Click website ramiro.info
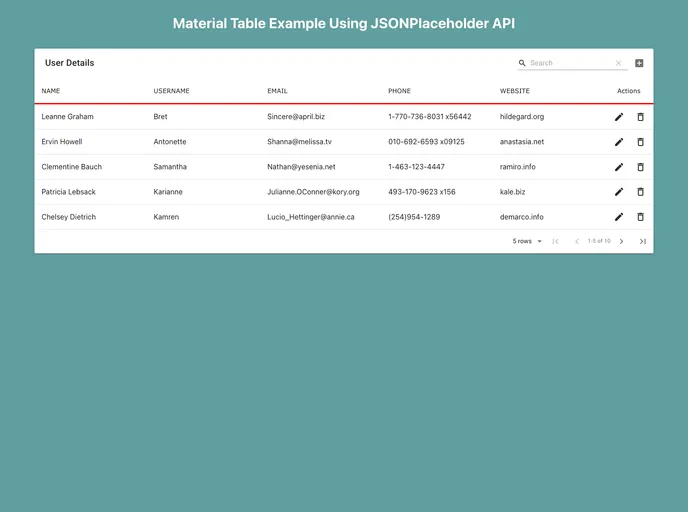 pos(517,167)
